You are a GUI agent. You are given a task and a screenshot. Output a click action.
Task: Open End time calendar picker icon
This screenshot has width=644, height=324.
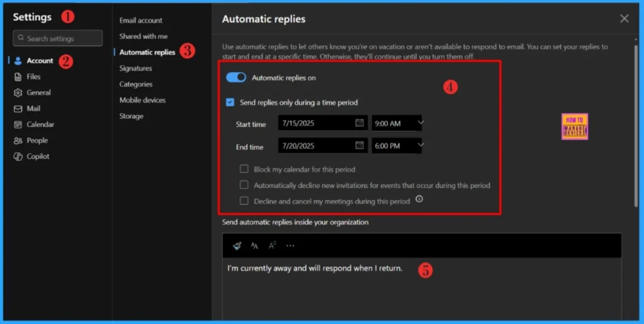click(359, 145)
